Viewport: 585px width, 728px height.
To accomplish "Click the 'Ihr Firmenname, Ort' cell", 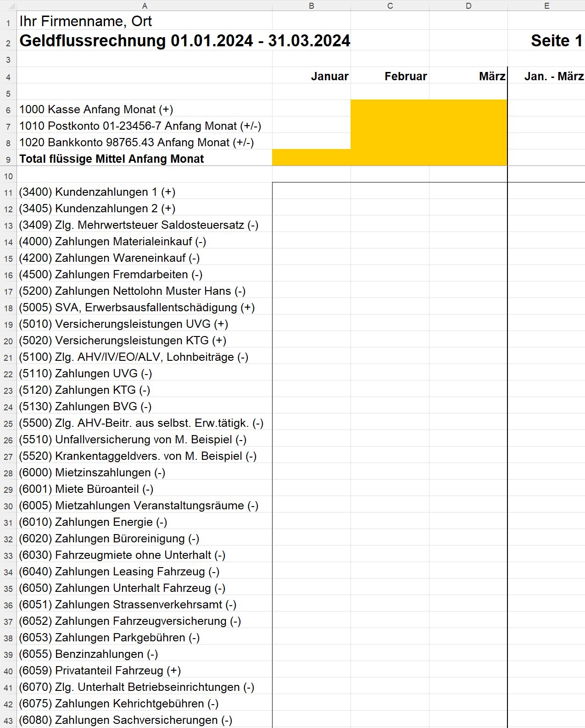I will tap(85, 21).
